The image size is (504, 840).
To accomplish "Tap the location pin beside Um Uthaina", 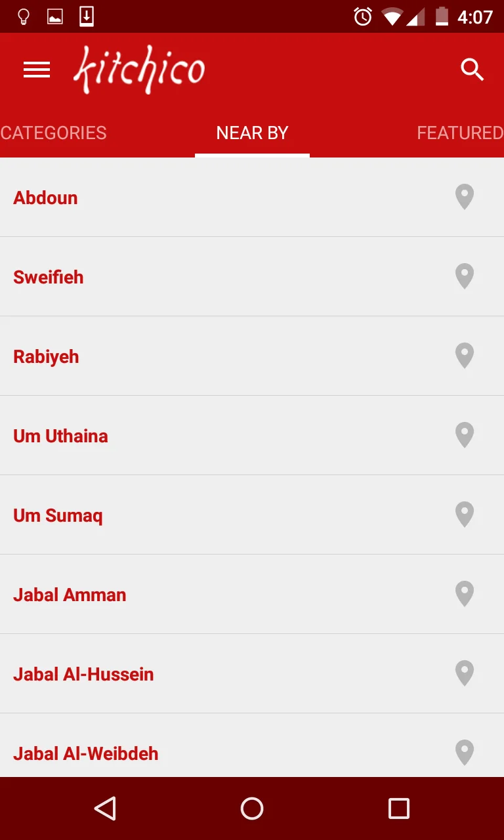I will pos(465,435).
